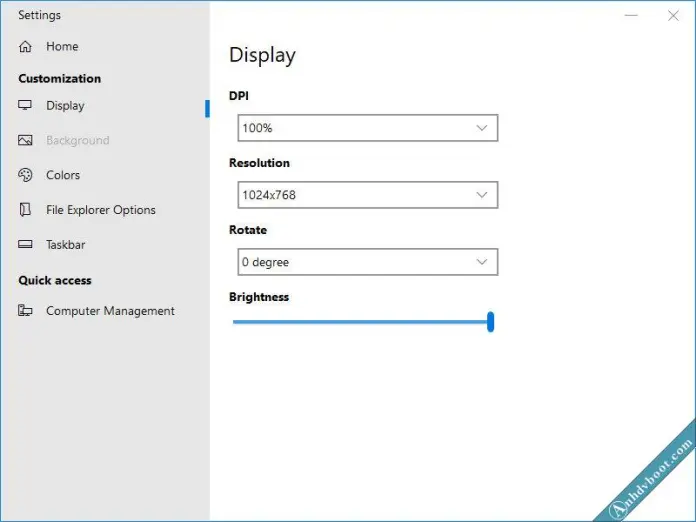Image resolution: width=696 pixels, height=522 pixels.
Task: Expand the Rotate chevron arrow
Action: (x=482, y=262)
